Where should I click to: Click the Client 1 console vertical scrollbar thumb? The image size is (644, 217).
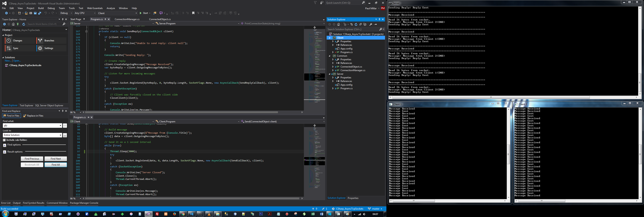click(508, 154)
